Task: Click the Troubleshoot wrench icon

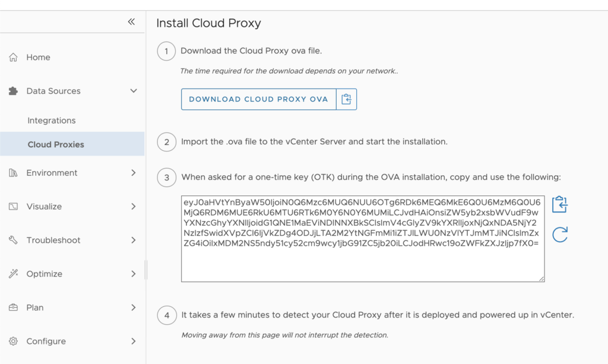Action: click(x=13, y=240)
